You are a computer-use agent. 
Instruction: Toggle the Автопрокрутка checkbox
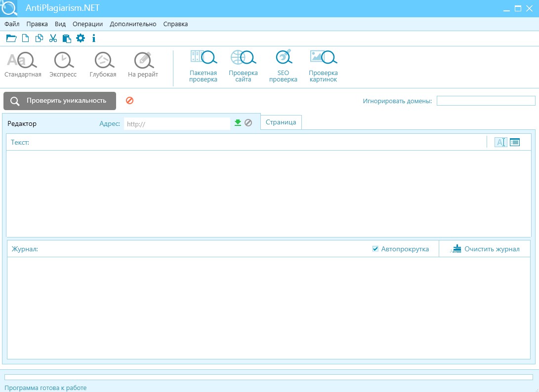(x=375, y=249)
